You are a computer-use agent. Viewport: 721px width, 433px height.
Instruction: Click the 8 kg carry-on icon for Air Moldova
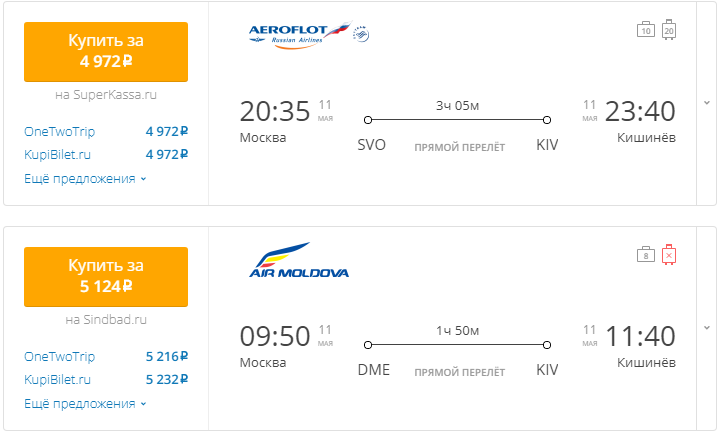[x=646, y=254]
